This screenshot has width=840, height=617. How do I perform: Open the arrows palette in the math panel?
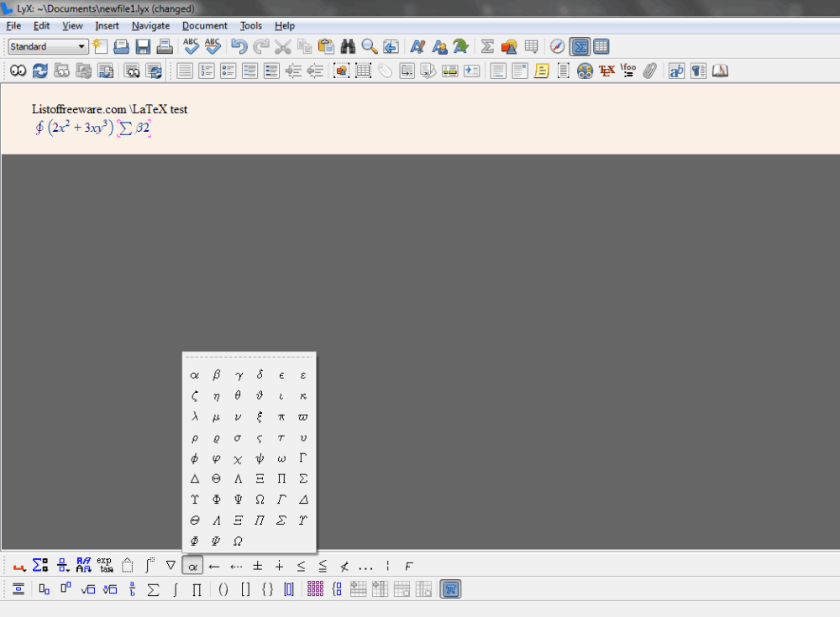click(x=214, y=566)
